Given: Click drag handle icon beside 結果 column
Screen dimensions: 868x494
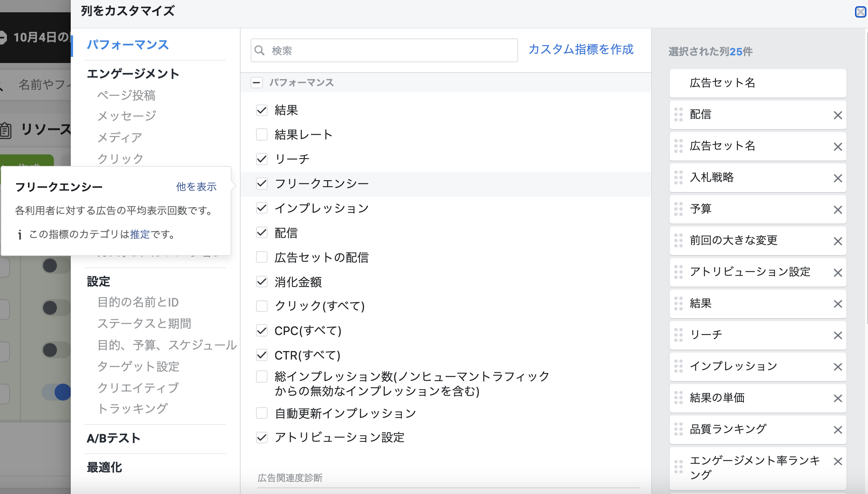Looking at the screenshot, I should pyautogui.click(x=678, y=303).
